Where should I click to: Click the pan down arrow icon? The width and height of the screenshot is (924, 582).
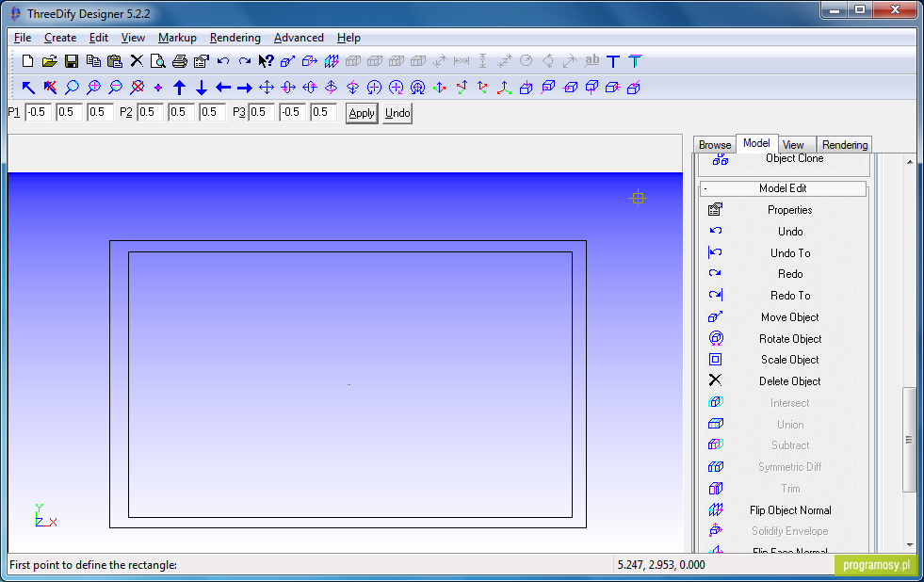click(202, 88)
